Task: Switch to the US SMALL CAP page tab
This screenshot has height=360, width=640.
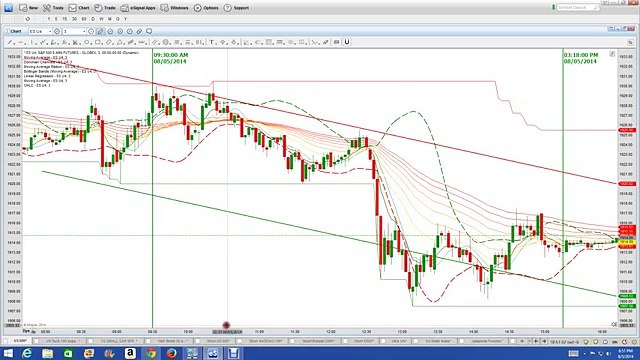Action: coord(116,341)
